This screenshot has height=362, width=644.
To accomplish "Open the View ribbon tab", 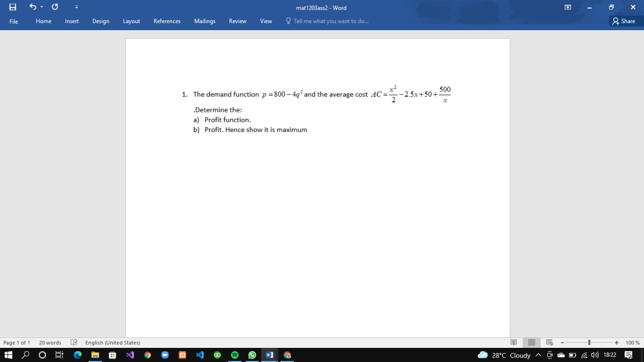I will click(x=266, y=21).
